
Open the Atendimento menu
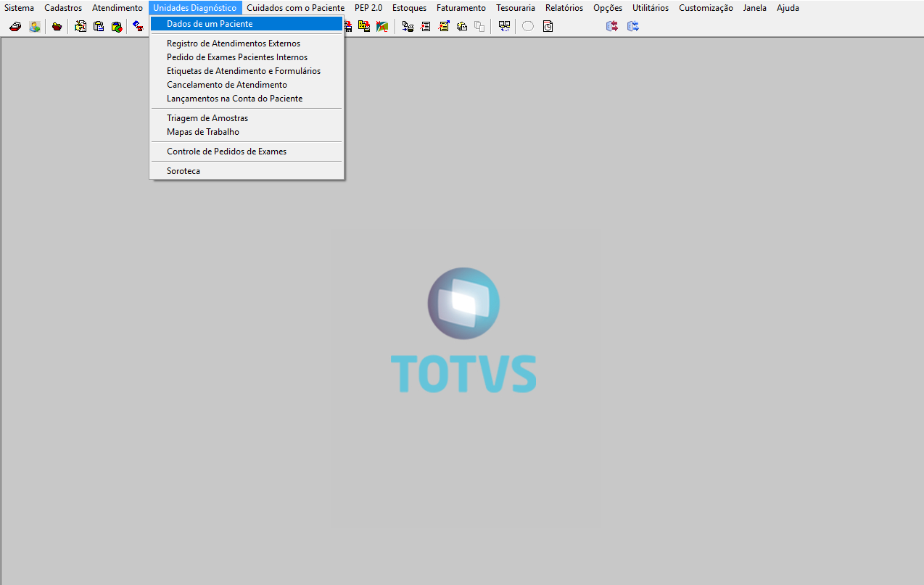pos(117,8)
